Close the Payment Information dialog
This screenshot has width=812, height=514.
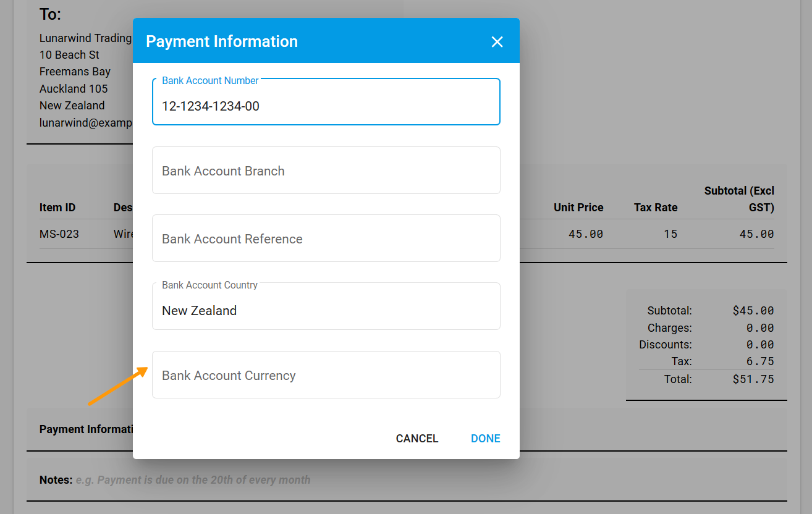click(497, 41)
